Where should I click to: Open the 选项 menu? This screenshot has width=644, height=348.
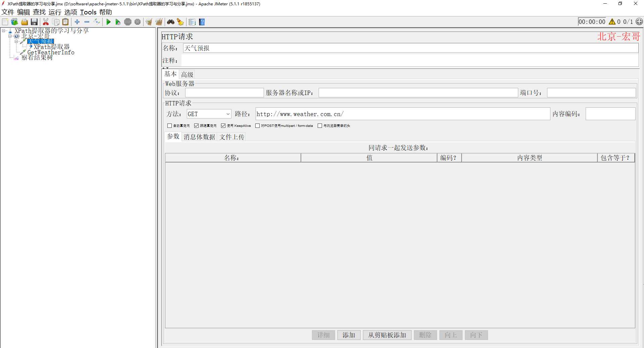[71, 12]
